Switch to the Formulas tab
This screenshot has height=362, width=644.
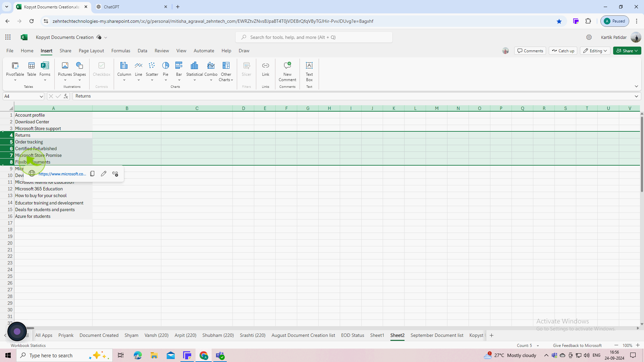[121, 51]
